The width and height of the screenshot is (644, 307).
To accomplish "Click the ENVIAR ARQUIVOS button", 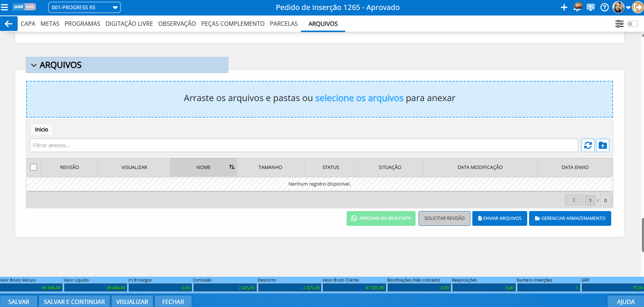I will pos(499,218).
